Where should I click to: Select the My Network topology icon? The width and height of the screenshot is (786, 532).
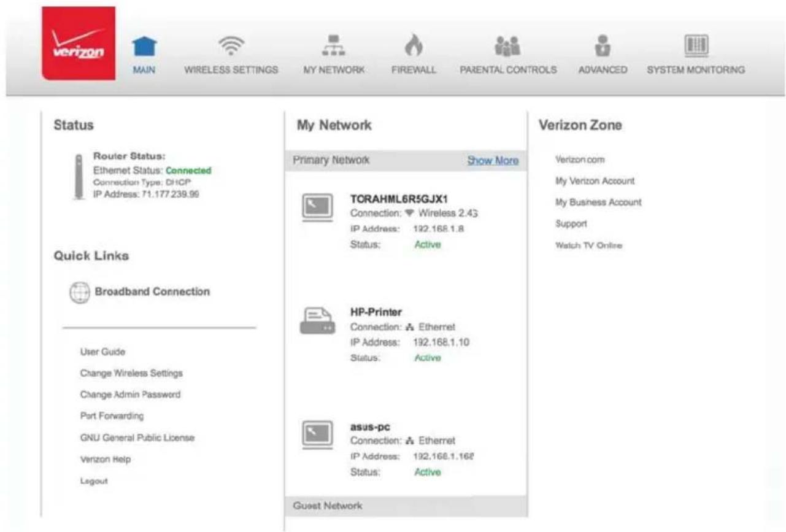335,45
